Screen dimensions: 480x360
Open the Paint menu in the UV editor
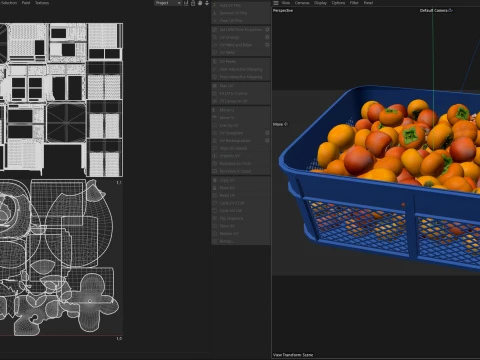26,3
